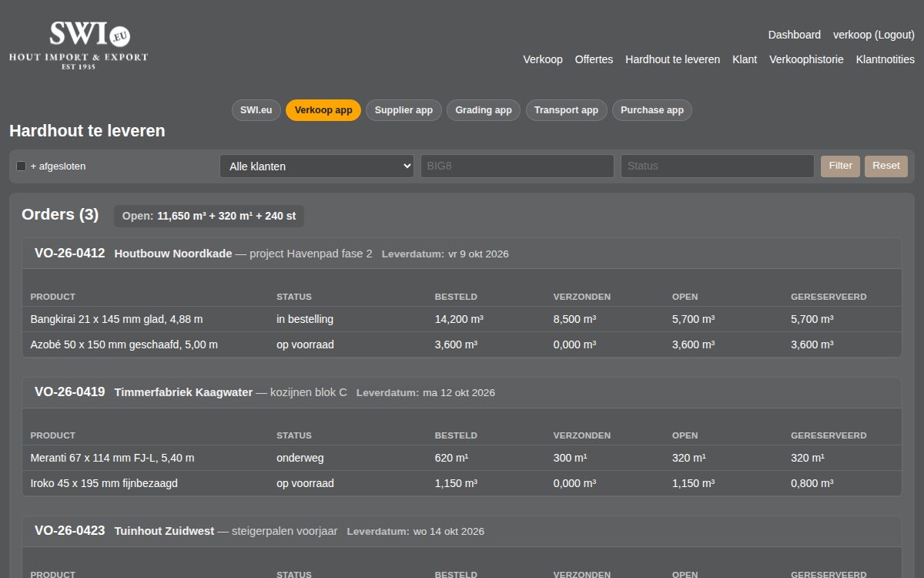Click Bangkirai besteld value 14,200 m³

(x=459, y=319)
